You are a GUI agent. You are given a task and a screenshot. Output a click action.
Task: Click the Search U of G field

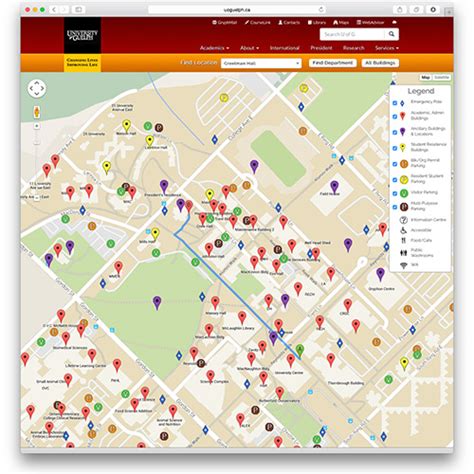(x=352, y=34)
